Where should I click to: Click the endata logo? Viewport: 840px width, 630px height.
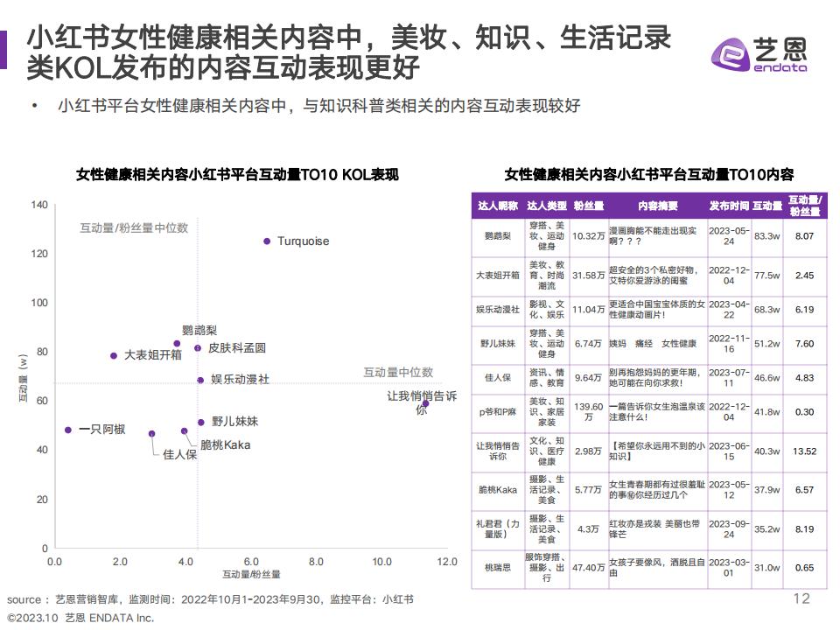pos(759,54)
